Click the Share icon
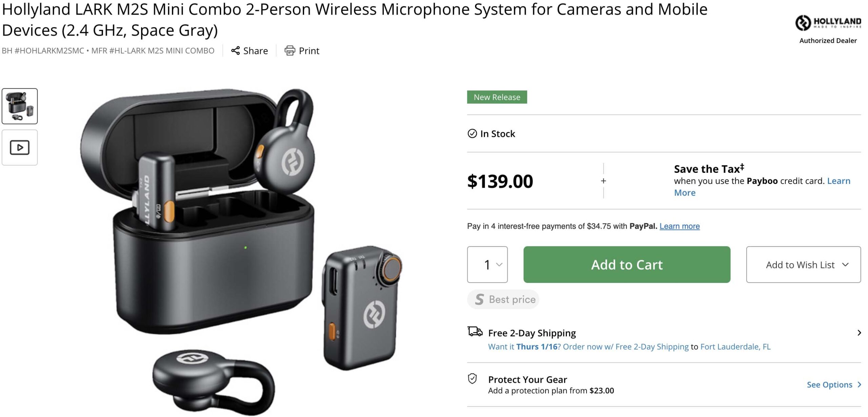 click(x=235, y=51)
